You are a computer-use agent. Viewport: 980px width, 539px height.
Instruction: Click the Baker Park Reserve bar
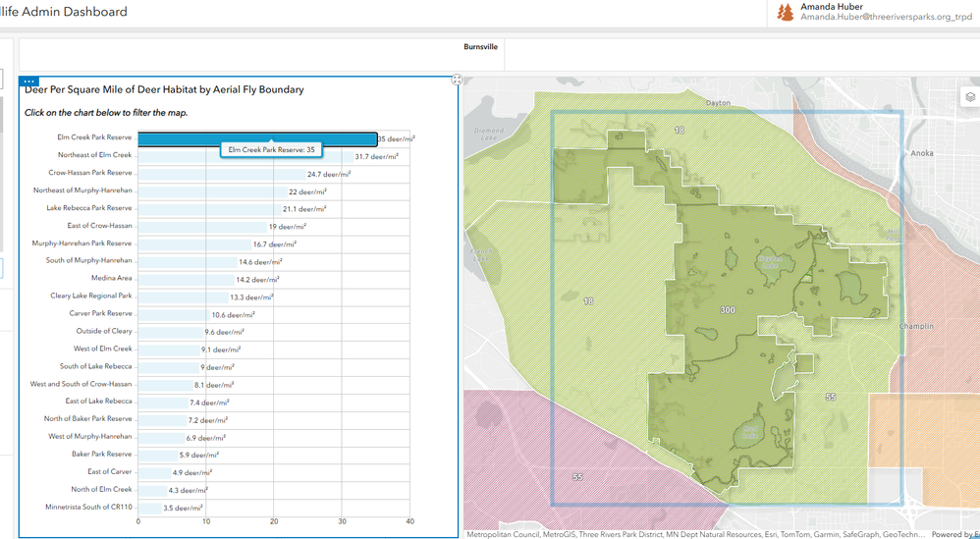click(157, 455)
